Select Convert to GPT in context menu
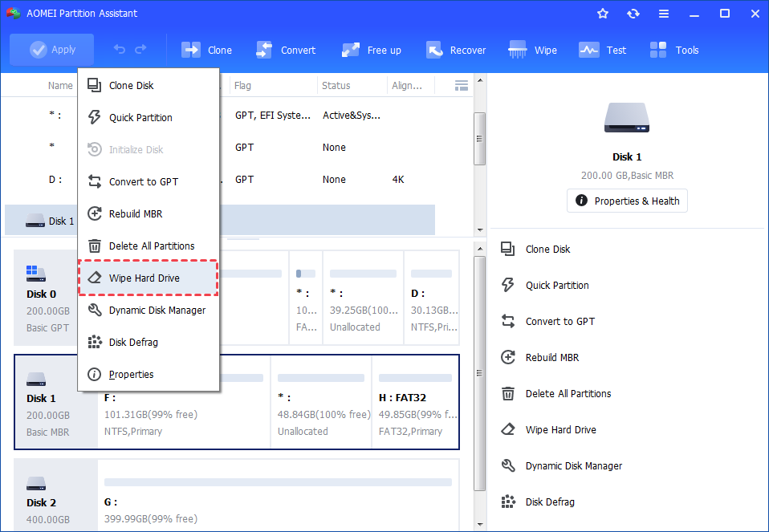Screen dimensions: 769x532 (149, 182)
